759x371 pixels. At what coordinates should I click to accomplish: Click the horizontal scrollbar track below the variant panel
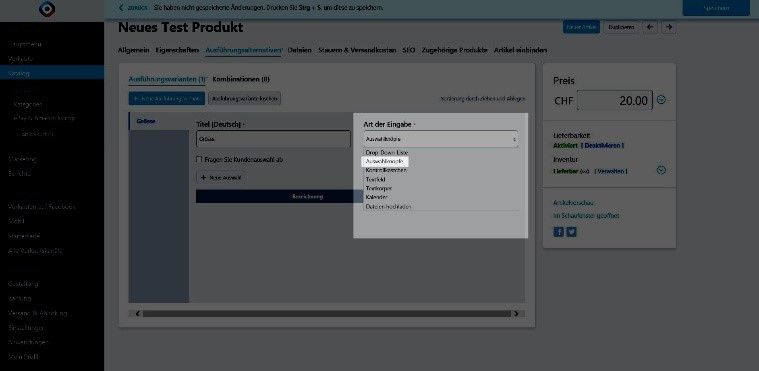pos(327,314)
